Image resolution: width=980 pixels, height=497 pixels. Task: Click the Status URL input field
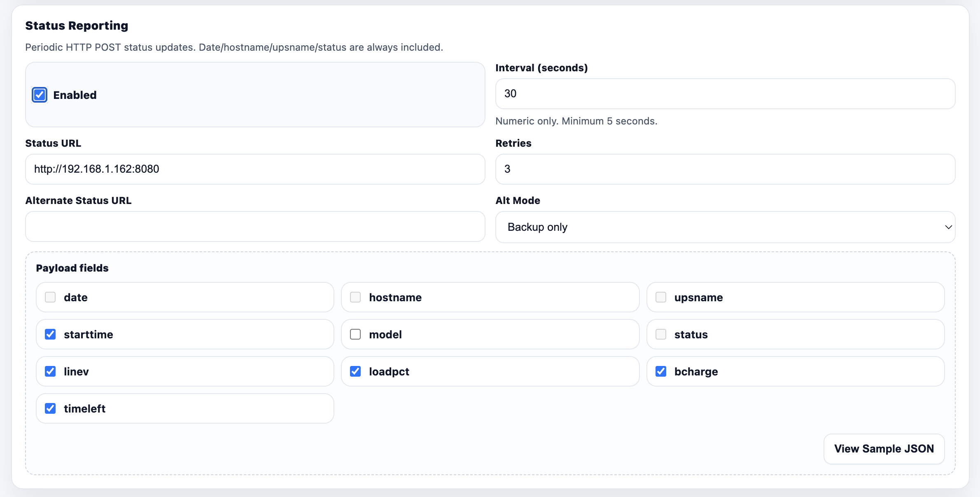point(254,169)
